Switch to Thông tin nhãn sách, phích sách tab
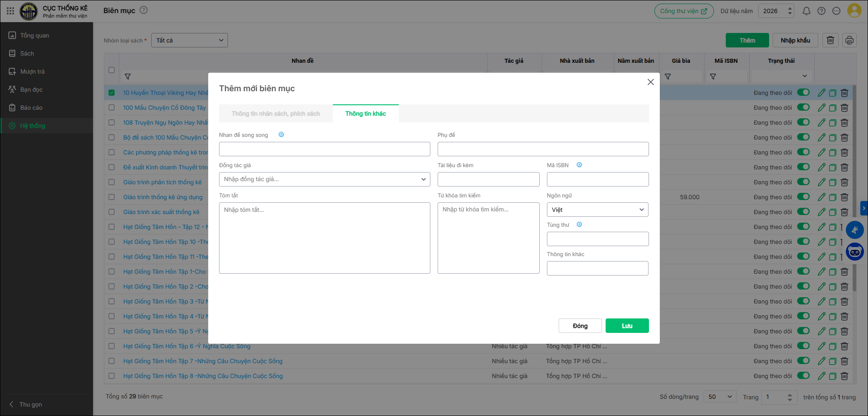The image size is (868, 416). coord(275,114)
